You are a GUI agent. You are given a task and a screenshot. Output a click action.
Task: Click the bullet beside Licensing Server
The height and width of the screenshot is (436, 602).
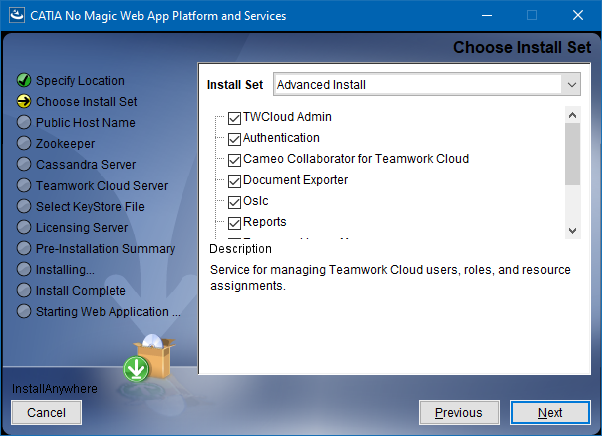click(x=24, y=228)
